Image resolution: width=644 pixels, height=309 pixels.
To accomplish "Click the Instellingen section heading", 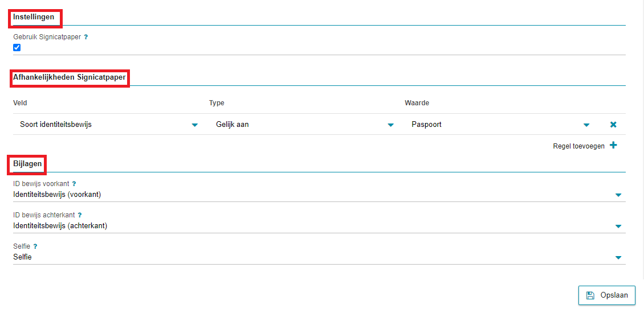I will click(x=34, y=17).
